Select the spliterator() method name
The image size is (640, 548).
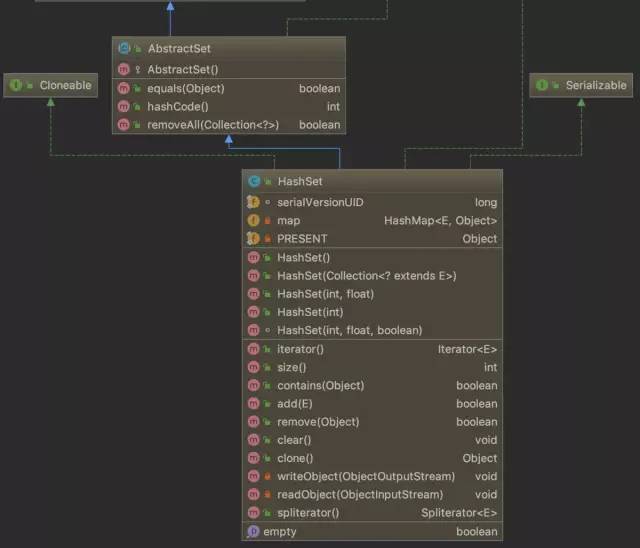(x=308, y=513)
